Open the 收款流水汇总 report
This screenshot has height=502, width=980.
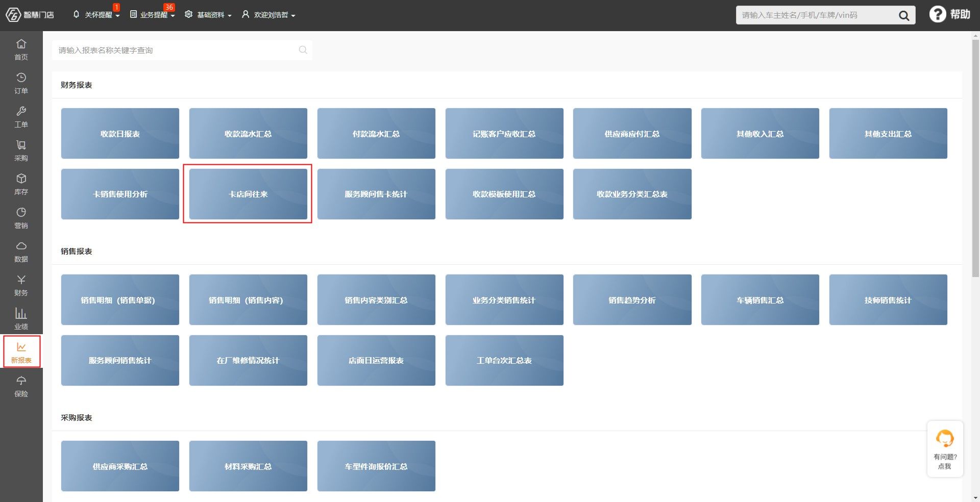coord(248,133)
